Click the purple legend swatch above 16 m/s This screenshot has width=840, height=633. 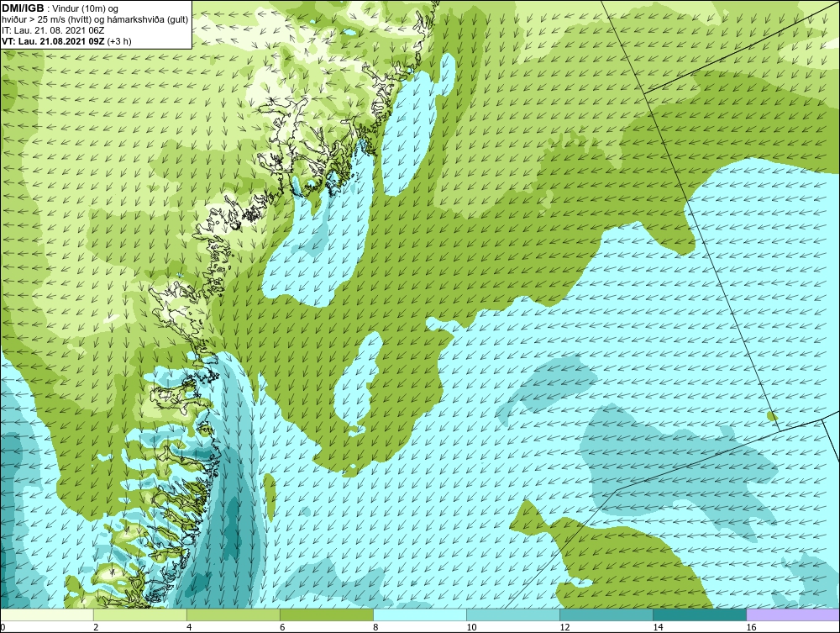click(x=793, y=615)
